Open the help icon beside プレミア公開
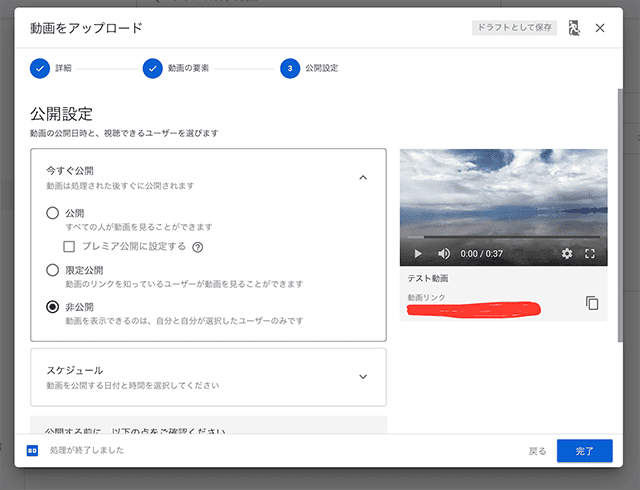Image resolution: width=640 pixels, height=490 pixels. tap(198, 247)
